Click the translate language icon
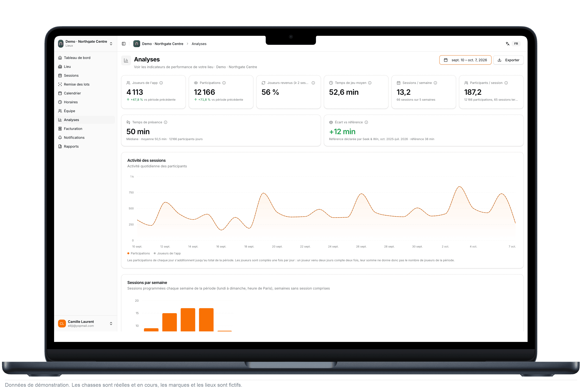Viewport: 582px width, 392px height. click(507, 44)
